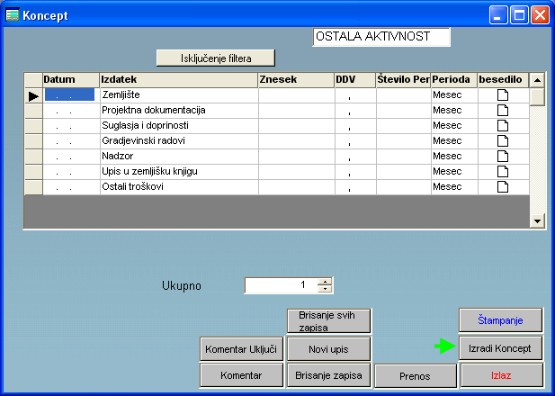Click the Komentar Uključi button
The image size is (555, 396).
(241, 349)
